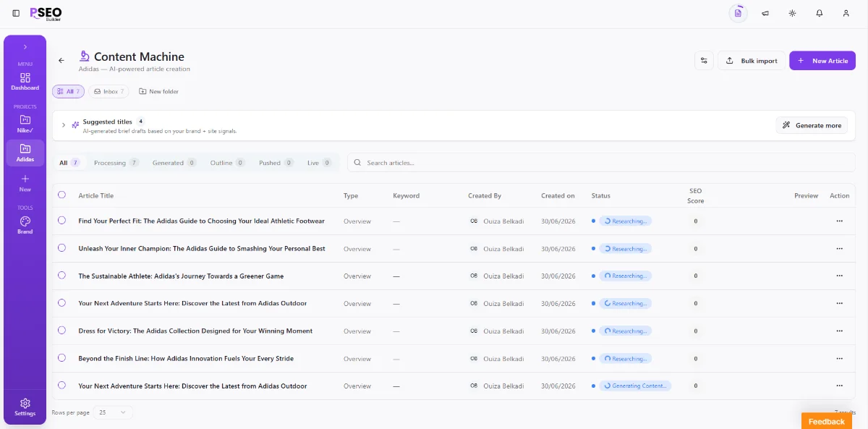Select the All folder chip

[x=68, y=92]
